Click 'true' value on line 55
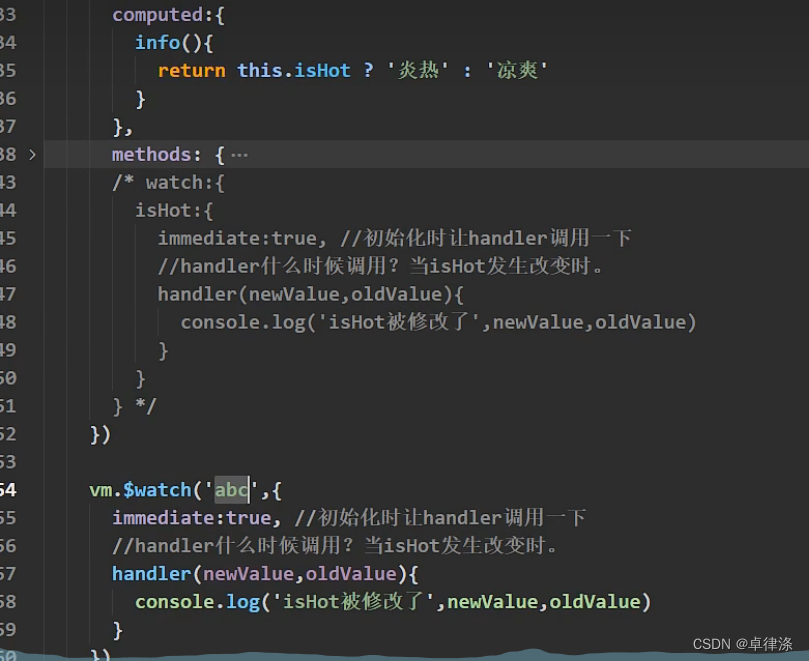Image resolution: width=809 pixels, height=661 pixels. pyautogui.click(x=249, y=518)
